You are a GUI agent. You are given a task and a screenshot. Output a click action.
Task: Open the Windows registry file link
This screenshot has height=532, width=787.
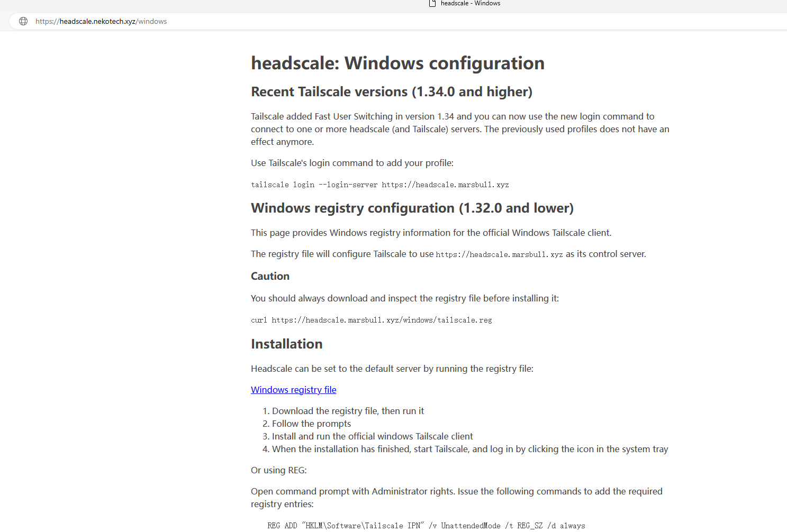pos(293,390)
